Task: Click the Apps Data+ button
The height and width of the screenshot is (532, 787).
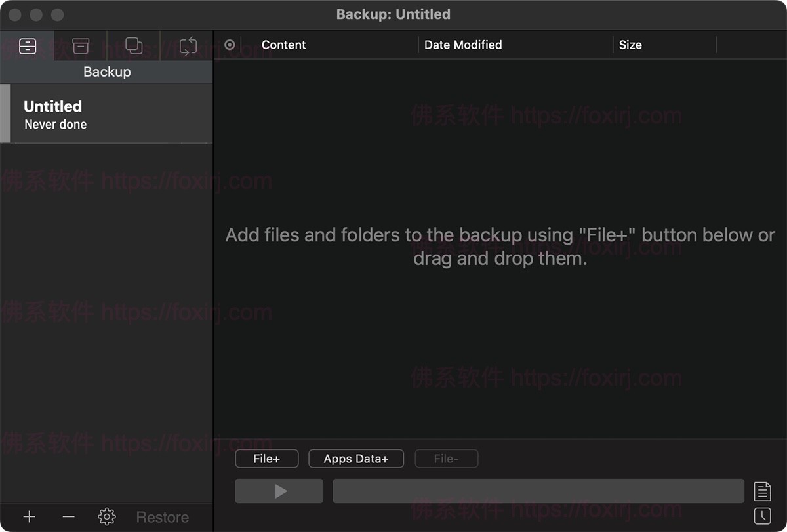Action: [356, 459]
